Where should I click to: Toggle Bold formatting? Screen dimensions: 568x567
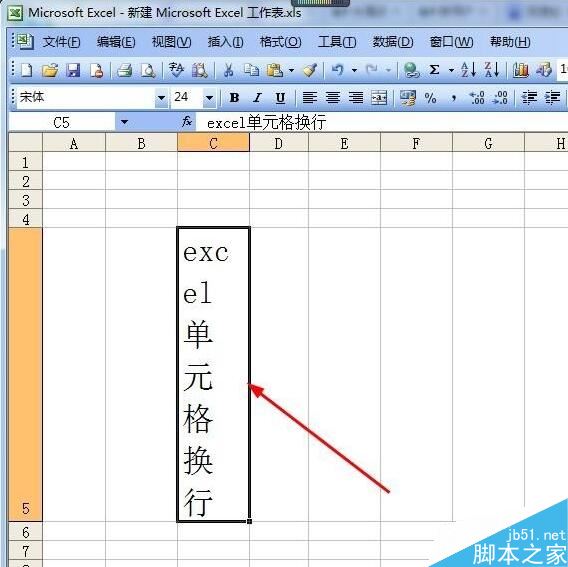[234, 97]
